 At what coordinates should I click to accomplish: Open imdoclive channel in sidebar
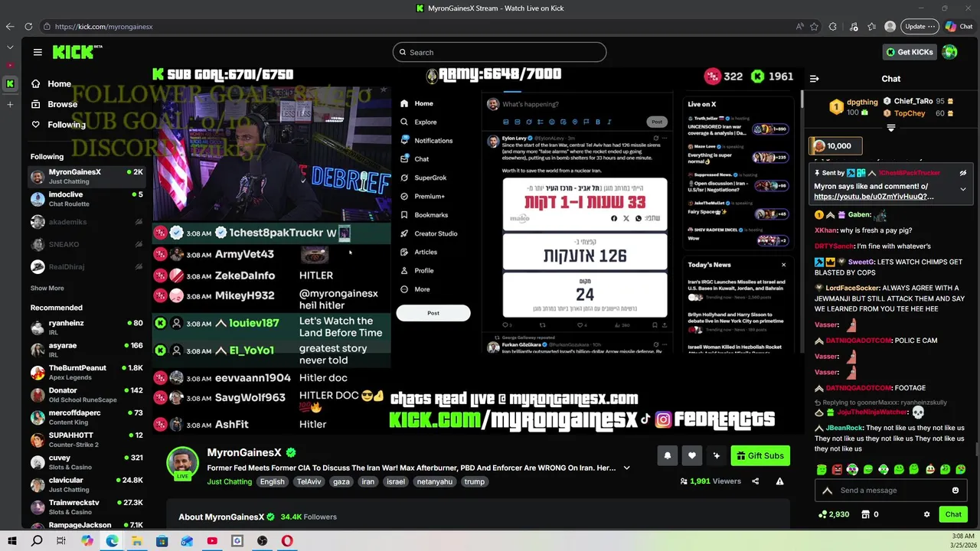coord(86,199)
